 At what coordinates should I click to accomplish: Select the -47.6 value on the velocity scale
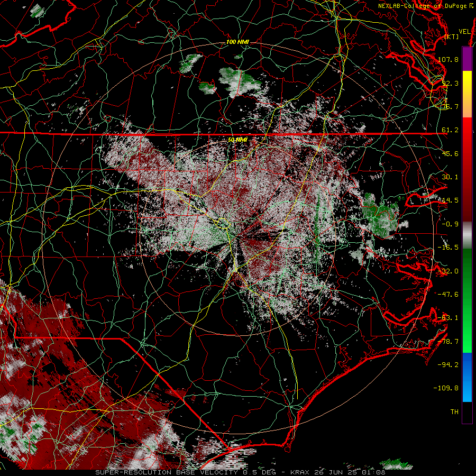click(448, 295)
